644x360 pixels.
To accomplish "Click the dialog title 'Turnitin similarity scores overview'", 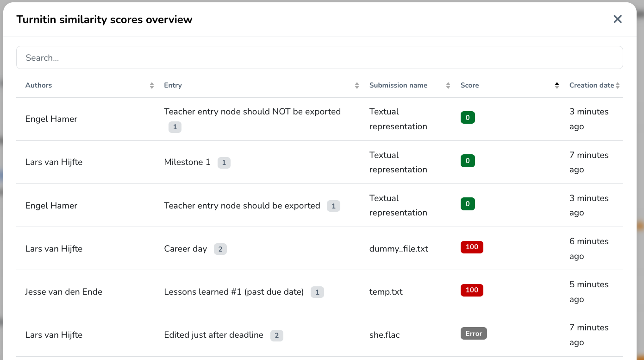I will click(x=104, y=19).
